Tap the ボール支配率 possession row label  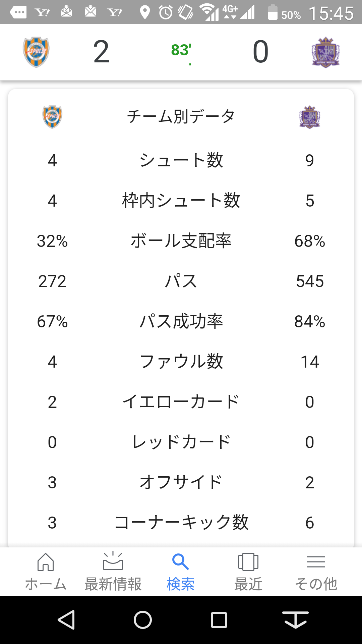[181, 241]
